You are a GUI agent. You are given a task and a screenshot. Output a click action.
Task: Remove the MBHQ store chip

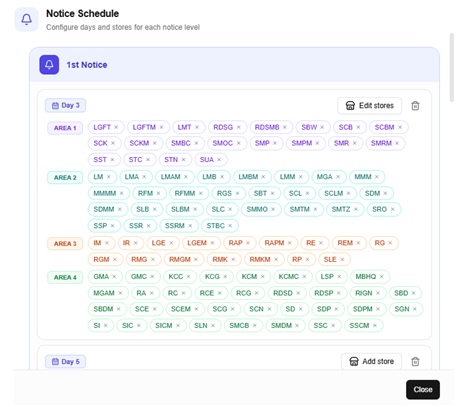381,276
